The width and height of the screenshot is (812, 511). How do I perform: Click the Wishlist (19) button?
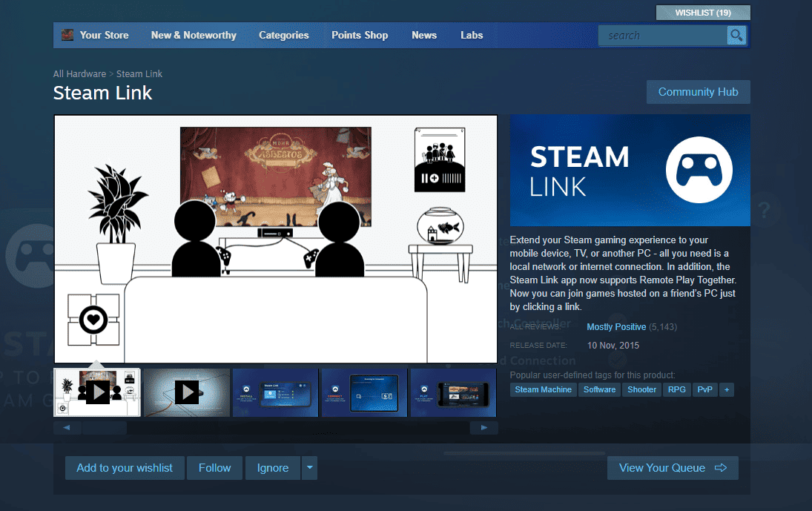[x=703, y=13]
